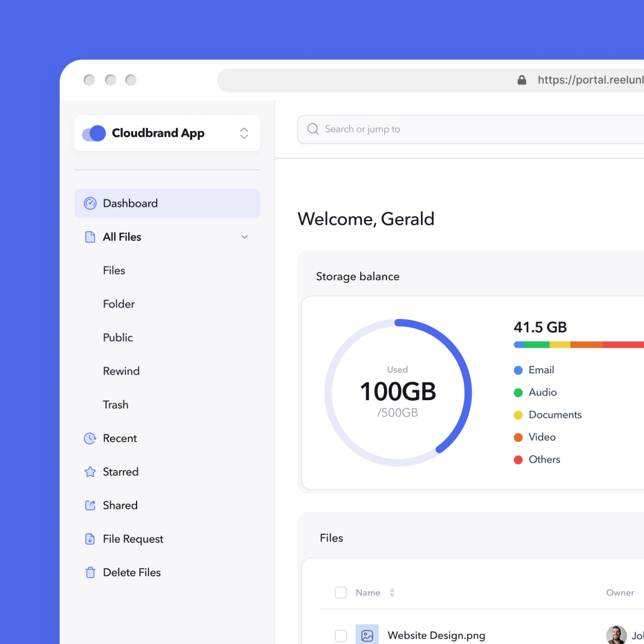Select the Rewind submenu item
Viewport: 644px width, 644px height.
pyautogui.click(x=121, y=371)
